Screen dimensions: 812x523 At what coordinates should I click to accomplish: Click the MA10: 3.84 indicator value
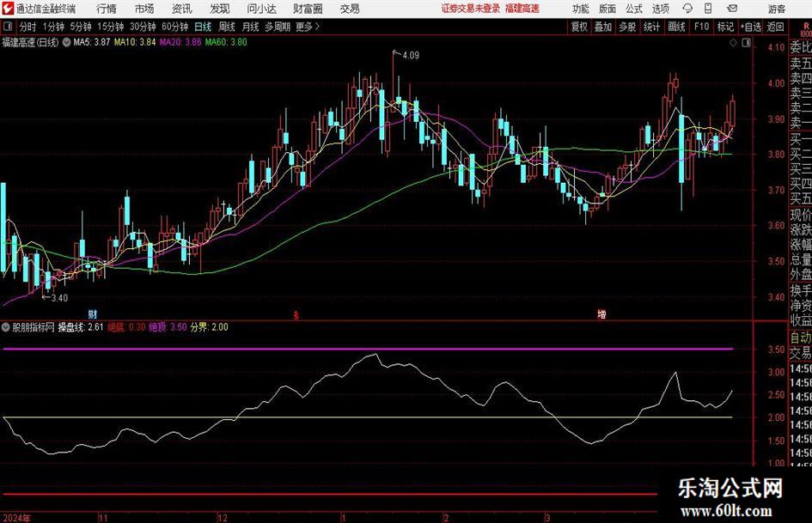click(135, 42)
